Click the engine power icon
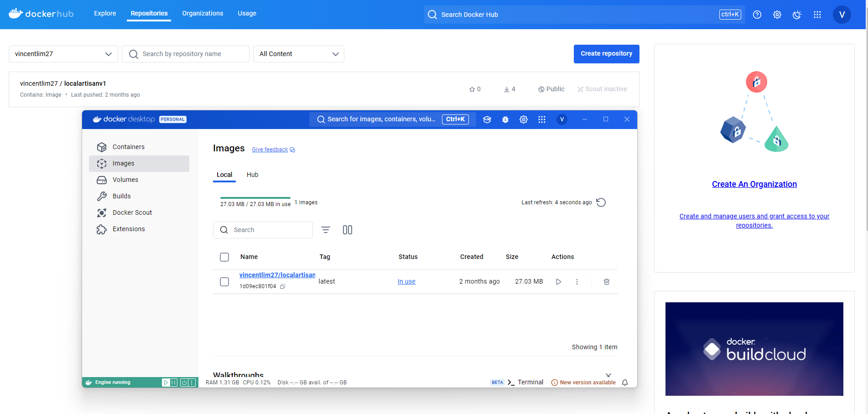The height and width of the screenshot is (414, 868). click(184, 383)
